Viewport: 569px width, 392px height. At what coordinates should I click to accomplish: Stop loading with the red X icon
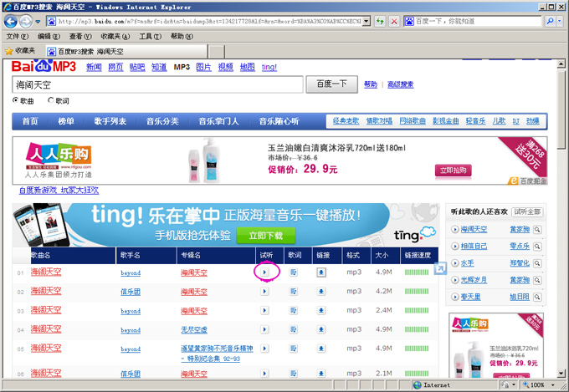pyautogui.click(x=394, y=22)
